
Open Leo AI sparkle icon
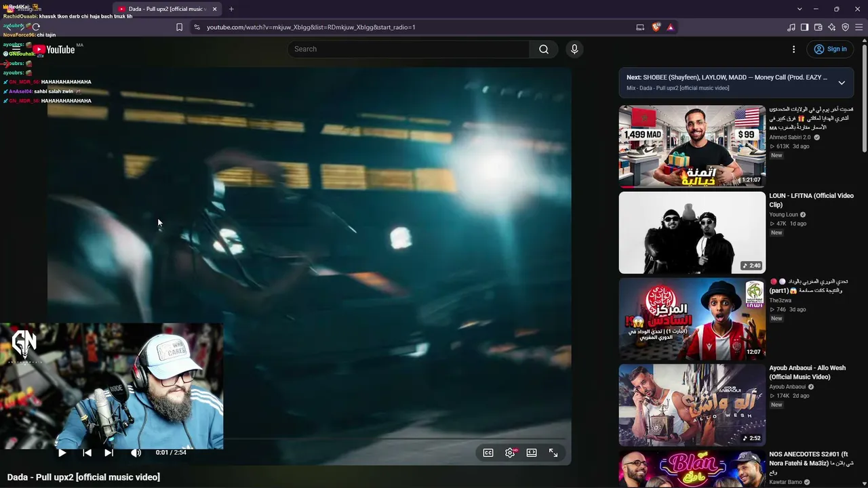click(x=832, y=27)
